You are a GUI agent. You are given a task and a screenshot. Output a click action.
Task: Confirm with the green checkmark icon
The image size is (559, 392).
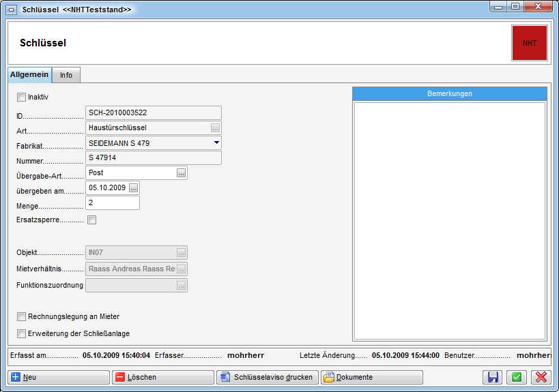517,377
